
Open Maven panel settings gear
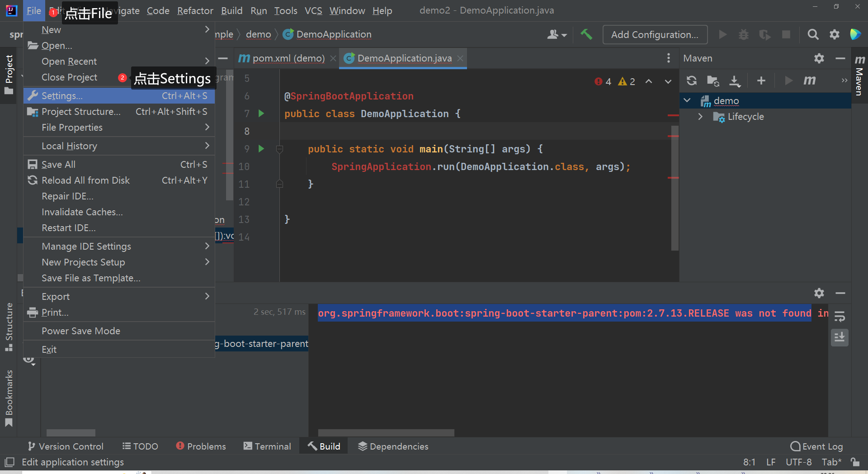pyautogui.click(x=819, y=58)
